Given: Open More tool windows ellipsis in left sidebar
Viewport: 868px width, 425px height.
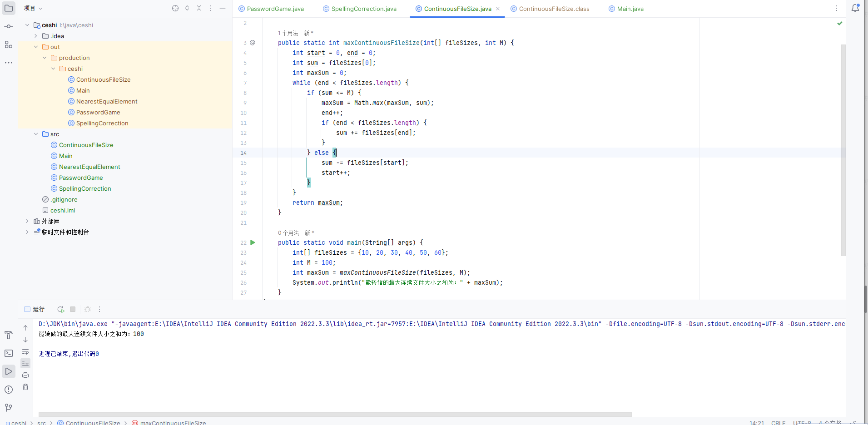Looking at the screenshot, I should (x=9, y=63).
